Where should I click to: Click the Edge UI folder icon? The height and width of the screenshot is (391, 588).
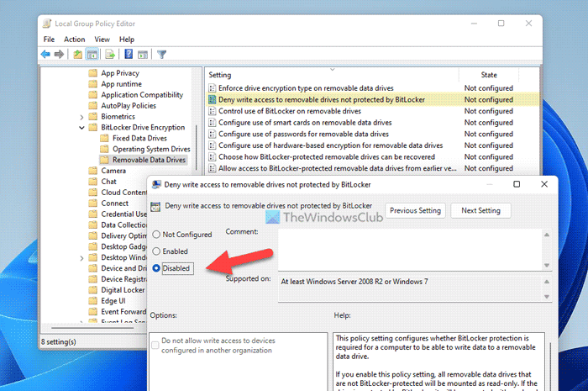point(92,301)
